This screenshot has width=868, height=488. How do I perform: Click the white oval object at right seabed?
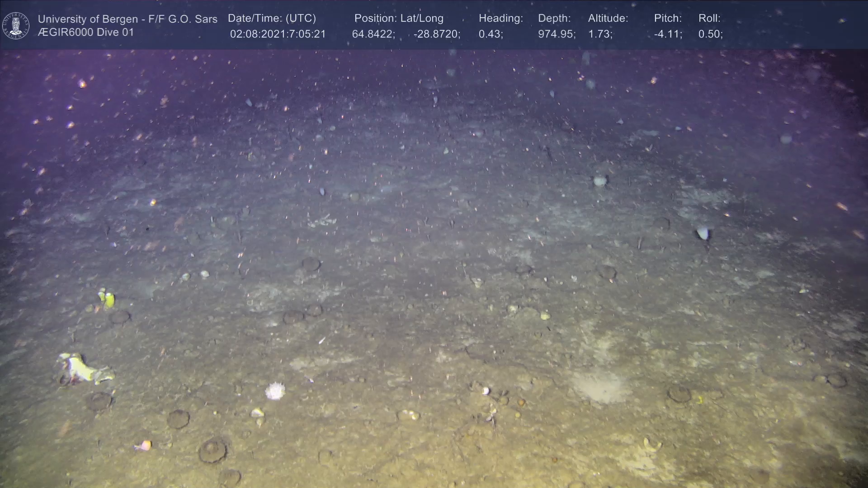click(702, 233)
